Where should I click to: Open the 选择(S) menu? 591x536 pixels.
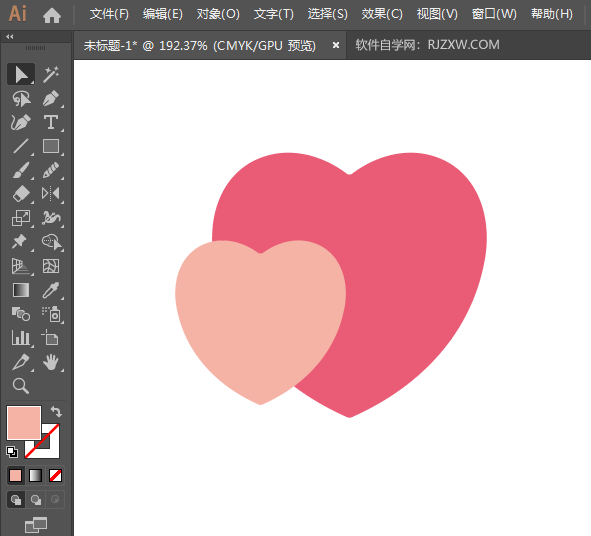pos(327,14)
